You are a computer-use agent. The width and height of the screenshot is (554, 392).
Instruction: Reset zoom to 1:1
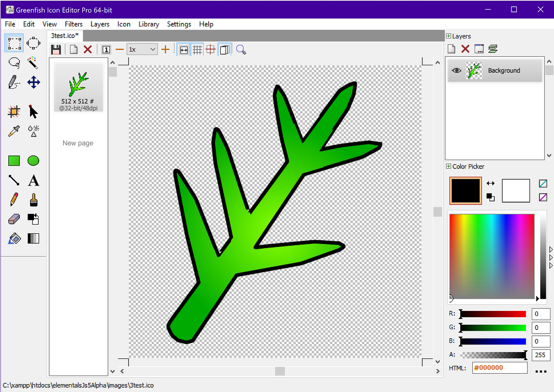tap(106, 49)
